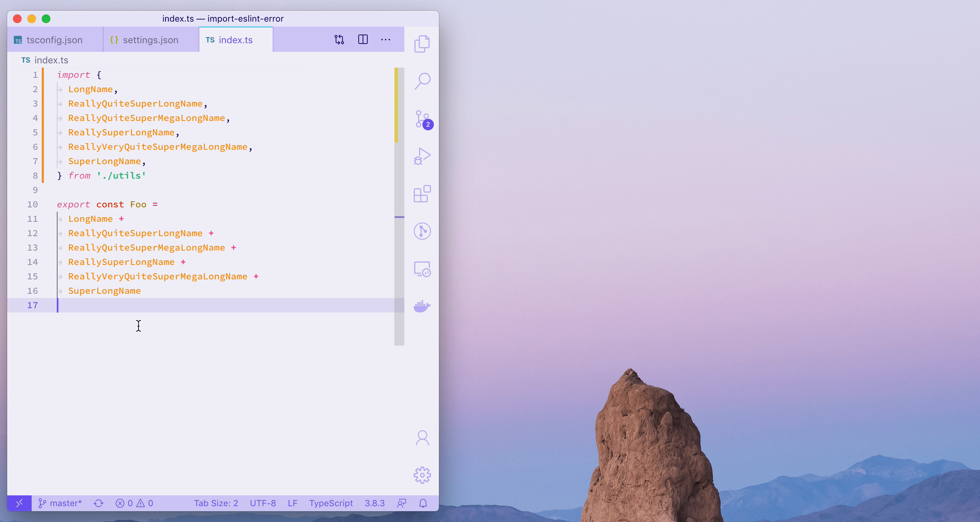
Task: Open the Search view
Action: tap(422, 81)
